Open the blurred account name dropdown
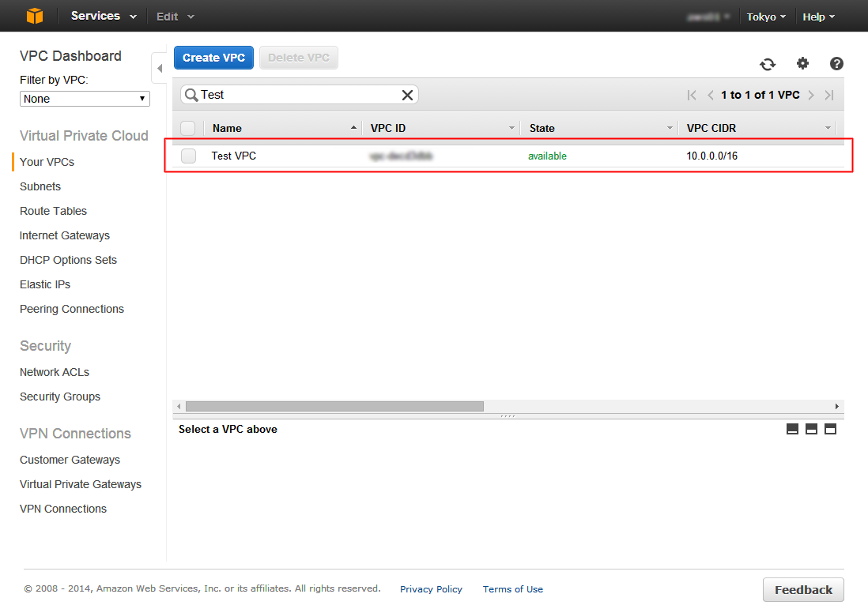This screenshot has width=868, height=609. click(x=708, y=17)
